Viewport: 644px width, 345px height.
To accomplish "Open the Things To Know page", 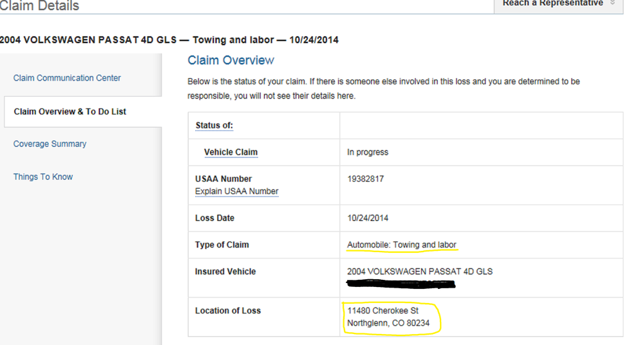I will tap(43, 177).
